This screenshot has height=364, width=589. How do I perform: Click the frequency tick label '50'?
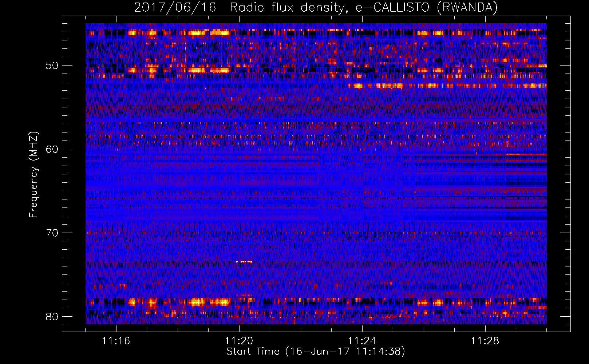tap(52, 66)
